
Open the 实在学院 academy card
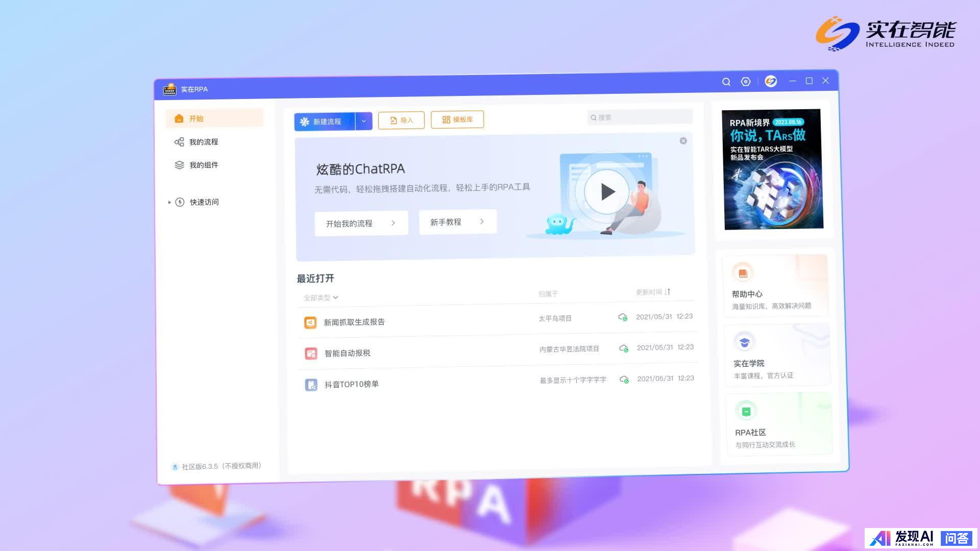coord(777,356)
